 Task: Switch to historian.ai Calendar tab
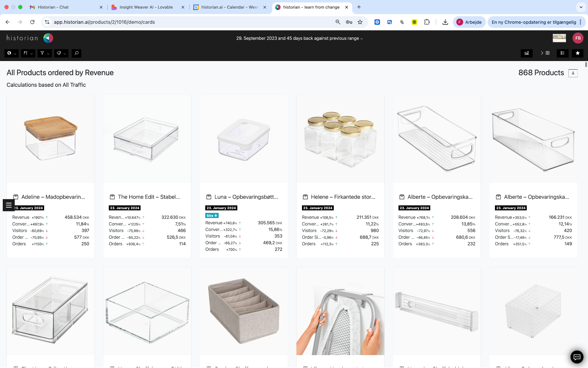tap(230, 7)
